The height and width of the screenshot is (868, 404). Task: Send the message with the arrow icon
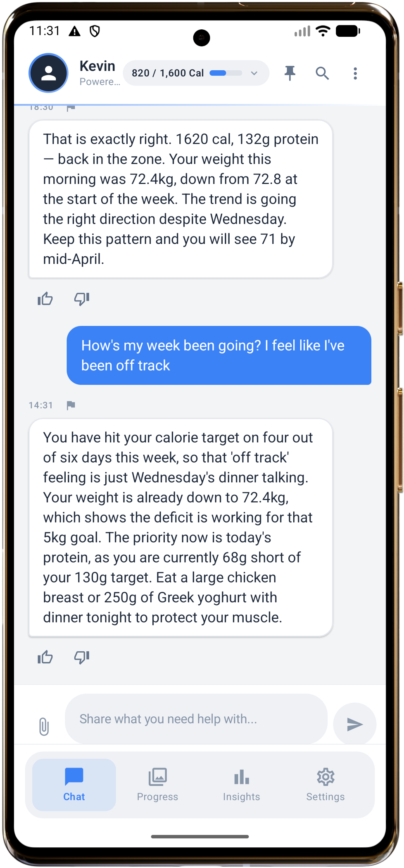(354, 724)
